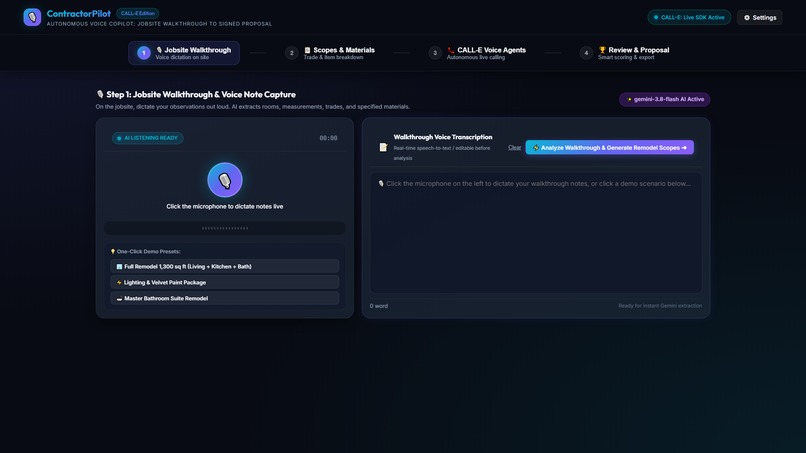806x453 pixels.
Task: Click the gemini-3.8-flash AI Active badge
Action: pyautogui.click(x=665, y=99)
